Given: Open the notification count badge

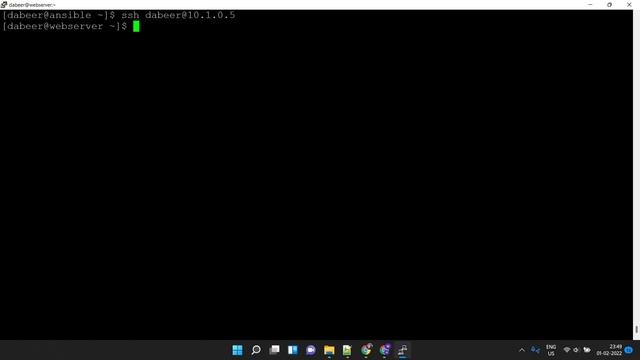Looking at the screenshot, I should click(x=629, y=350).
